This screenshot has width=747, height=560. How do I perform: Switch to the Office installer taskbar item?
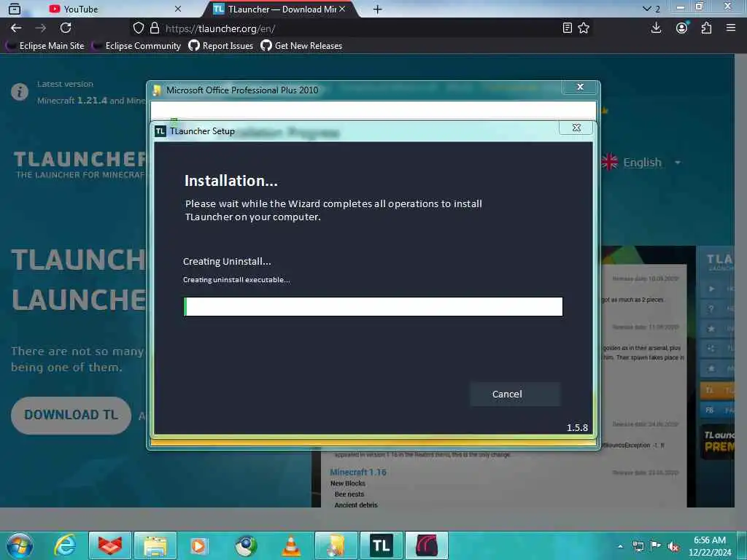(336, 545)
